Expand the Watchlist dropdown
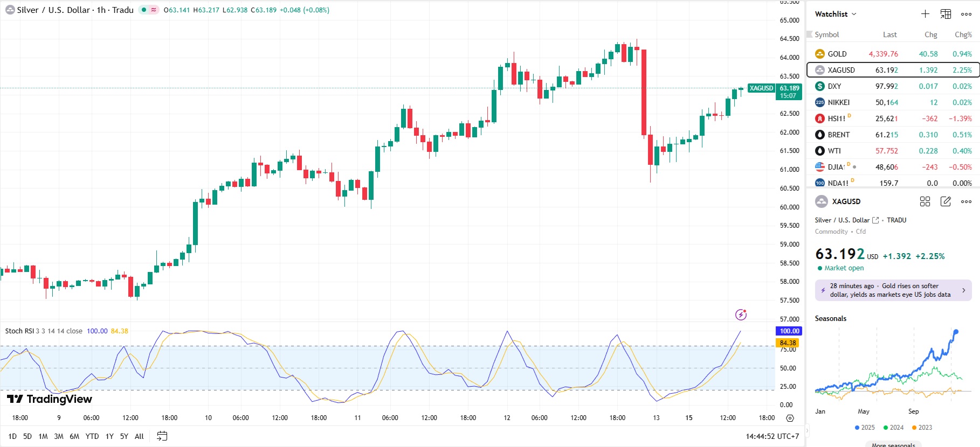 (836, 14)
